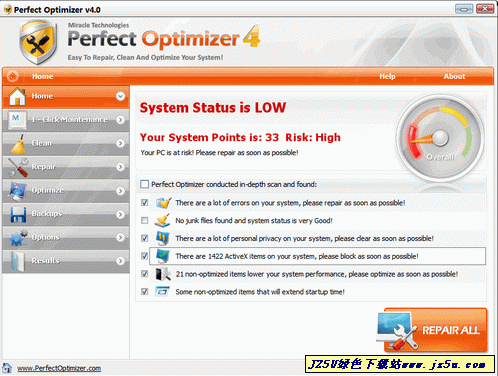Click 'System Status is LOW' heading

tap(213, 108)
